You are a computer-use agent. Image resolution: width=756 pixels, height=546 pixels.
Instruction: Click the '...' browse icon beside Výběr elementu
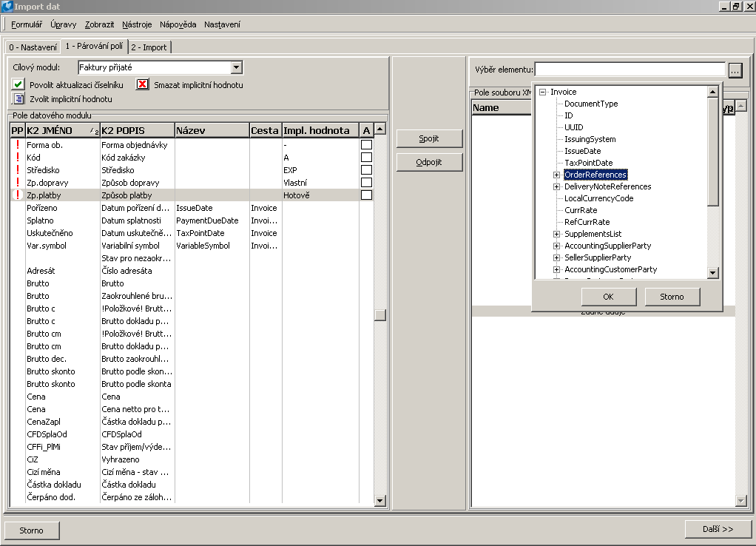[735, 69]
